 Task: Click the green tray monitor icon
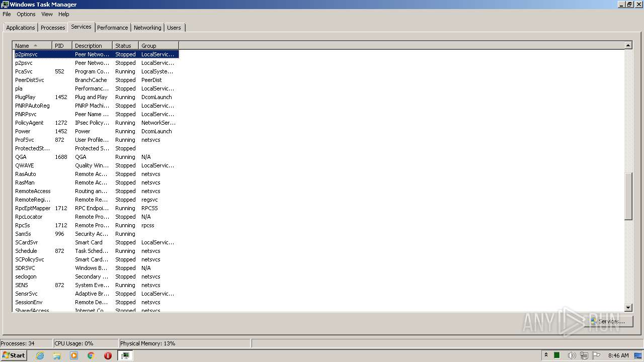coord(557,355)
